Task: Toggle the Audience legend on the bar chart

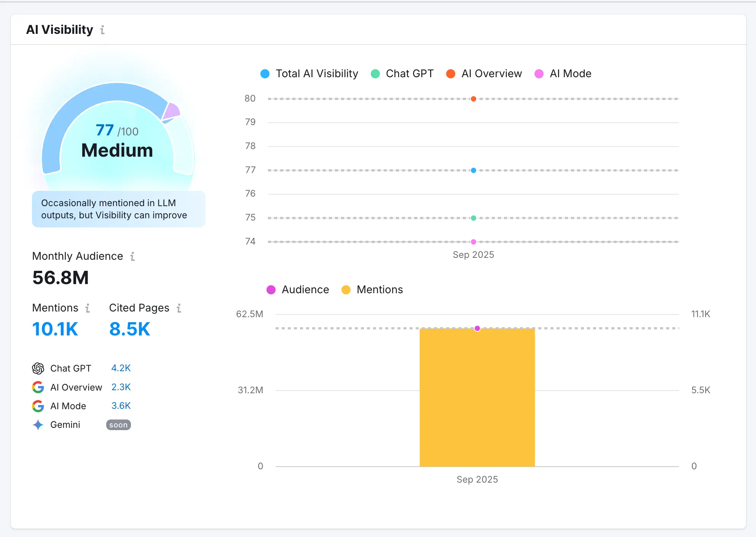Action: pyautogui.click(x=297, y=289)
